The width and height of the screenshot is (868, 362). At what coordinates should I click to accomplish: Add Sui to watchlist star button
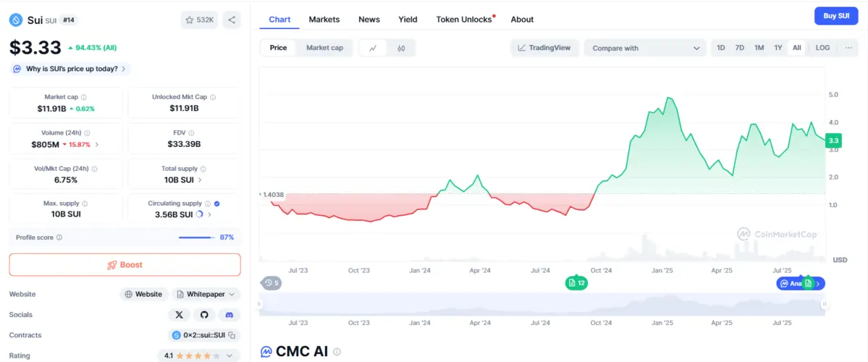point(199,20)
